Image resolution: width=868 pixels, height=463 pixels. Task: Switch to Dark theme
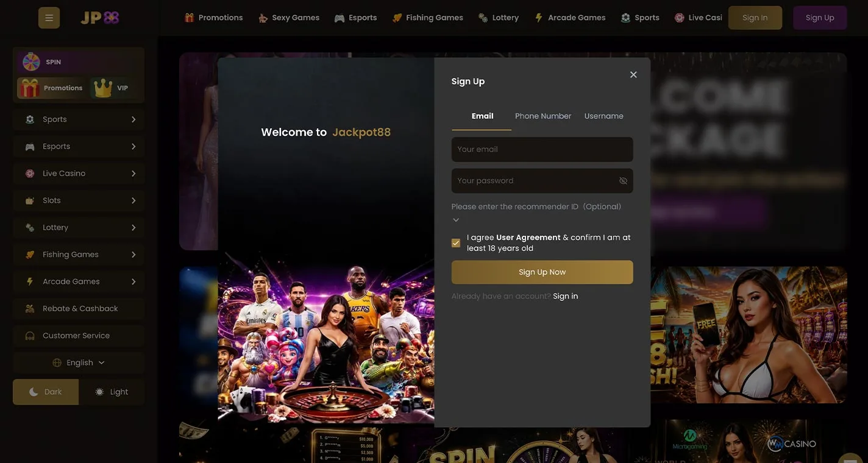(x=46, y=392)
